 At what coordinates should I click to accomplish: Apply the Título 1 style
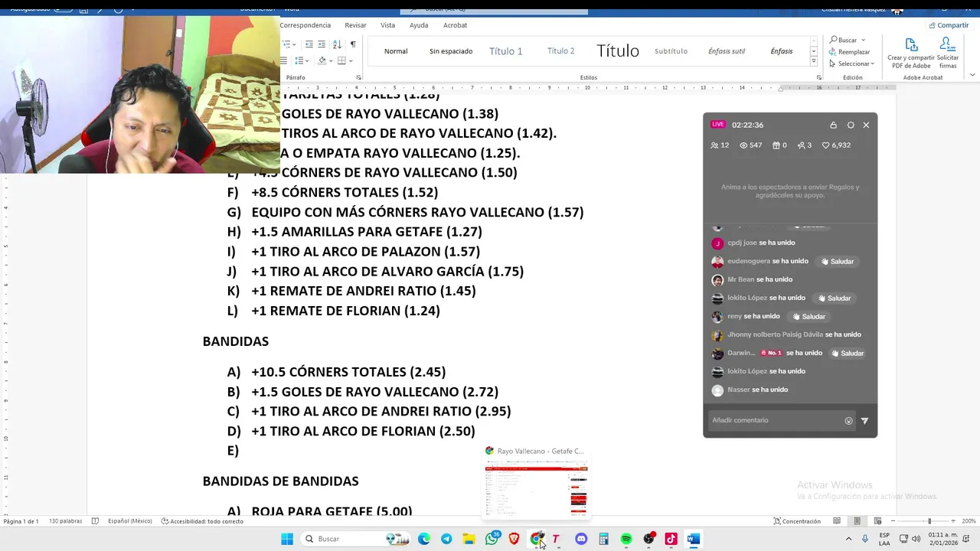[x=506, y=51]
